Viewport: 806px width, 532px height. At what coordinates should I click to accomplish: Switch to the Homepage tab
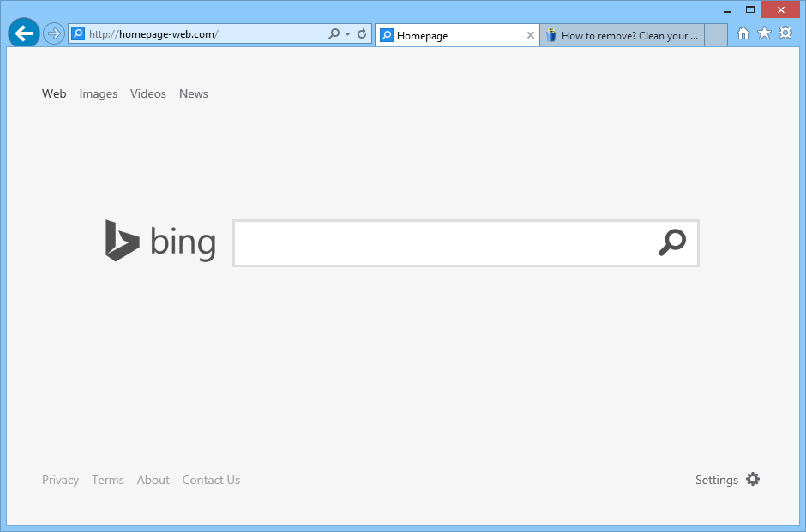pyautogui.click(x=456, y=35)
